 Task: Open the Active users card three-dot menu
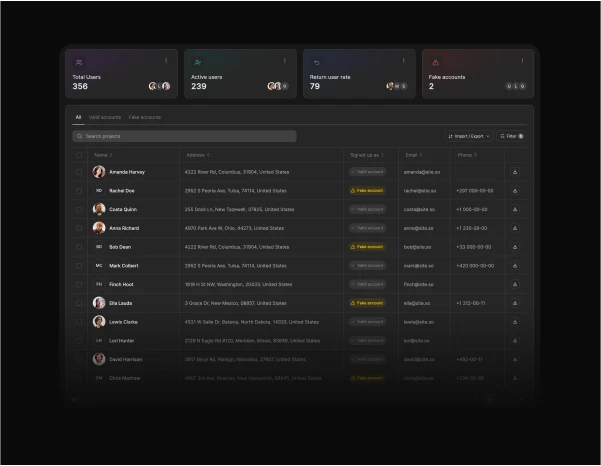click(285, 61)
